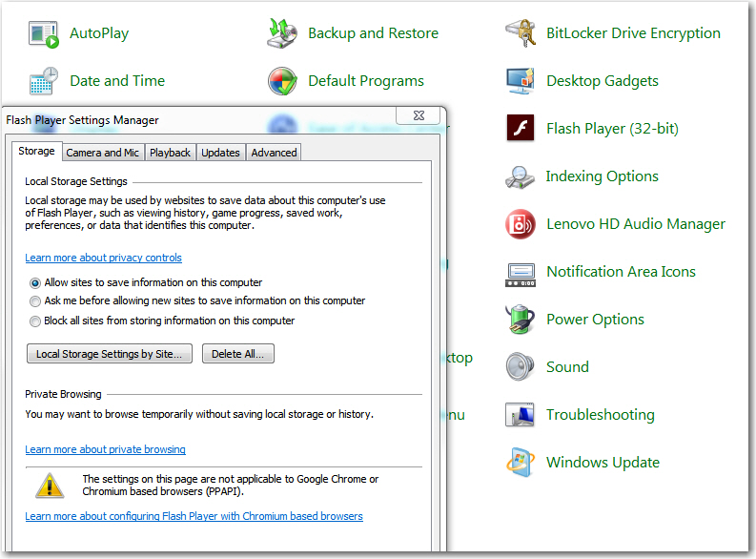
Task: Click Local Storage Settings by Site button
Action: (x=110, y=354)
